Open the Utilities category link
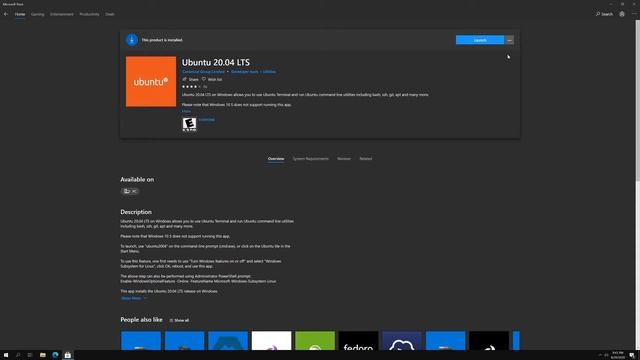 pyautogui.click(x=269, y=72)
